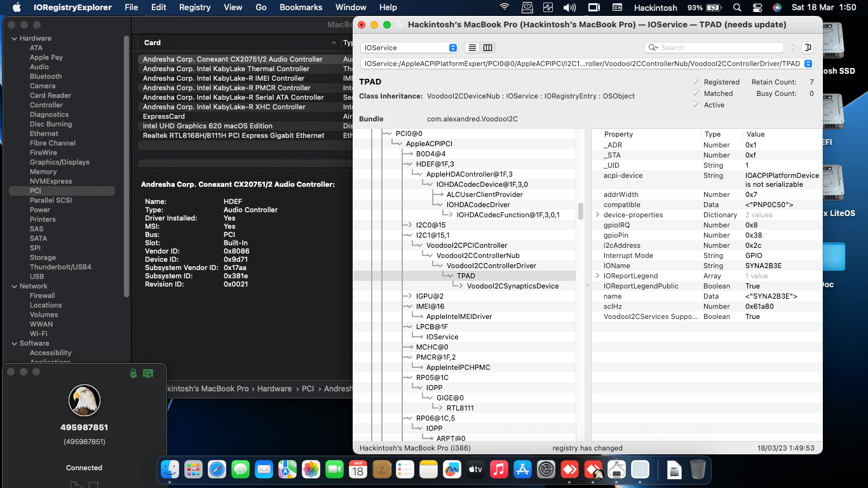The image size is (868, 488).
Task: Select Graphics/Displays in the System Information sidebar
Action: coord(60,162)
